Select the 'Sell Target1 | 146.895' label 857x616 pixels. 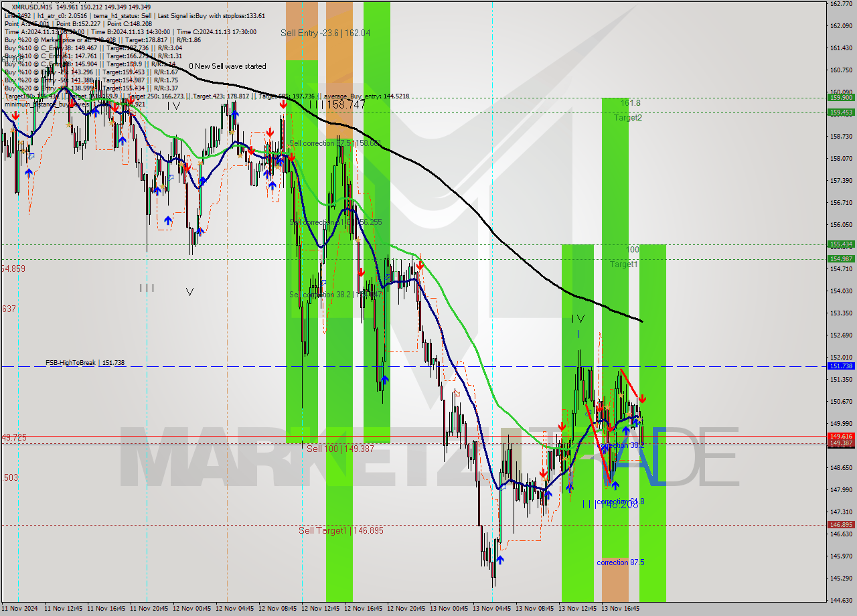(341, 530)
